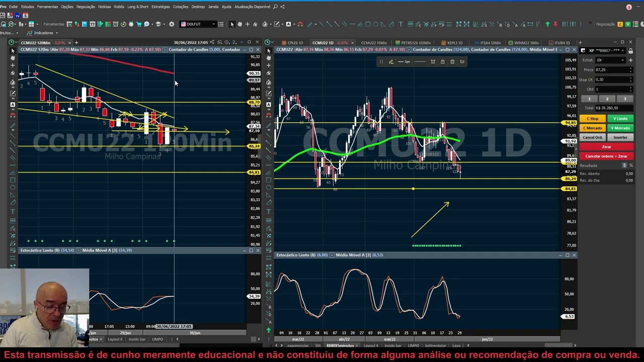Click the Cancel Ord. button

point(593,137)
